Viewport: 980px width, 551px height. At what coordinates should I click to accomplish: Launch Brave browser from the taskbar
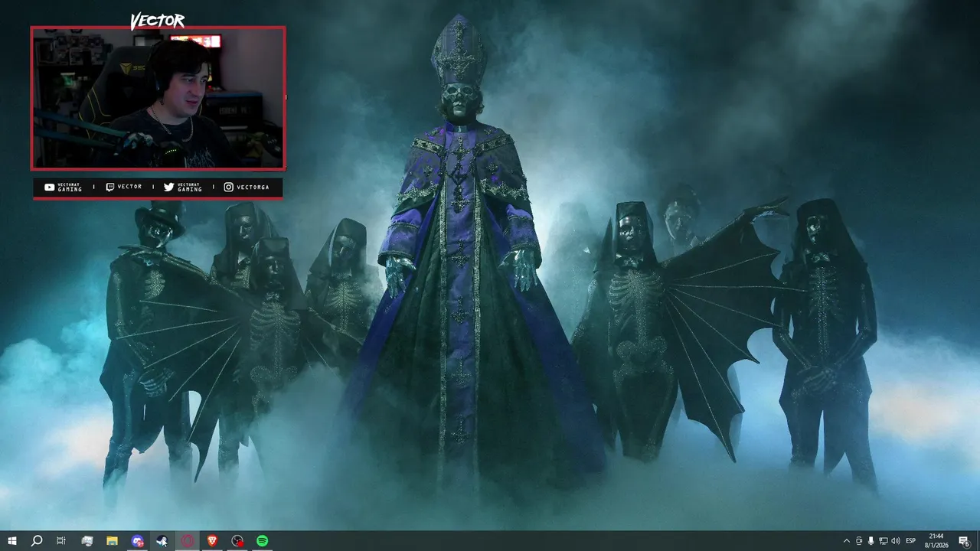point(212,541)
